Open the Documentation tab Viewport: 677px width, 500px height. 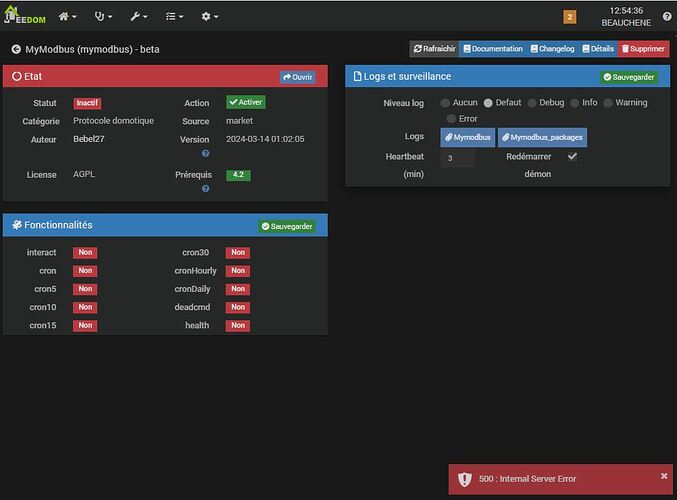[x=492, y=48]
